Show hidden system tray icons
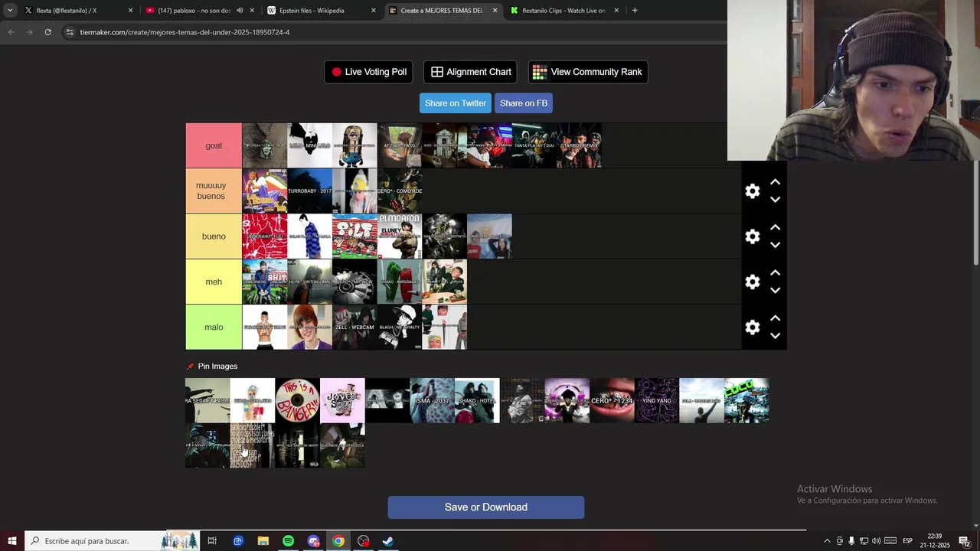The width and height of the screenshot is (980, 551). [x=827, y=541]
